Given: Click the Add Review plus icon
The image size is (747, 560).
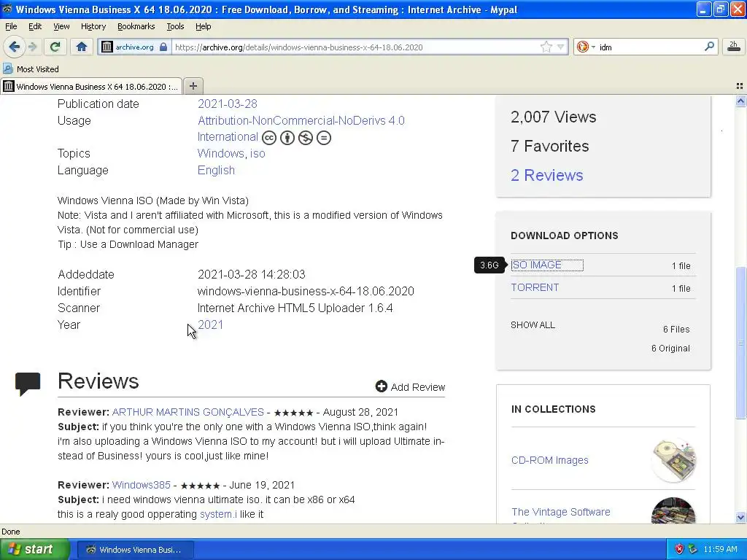Looking at the screenshot, I should [381, 386].
